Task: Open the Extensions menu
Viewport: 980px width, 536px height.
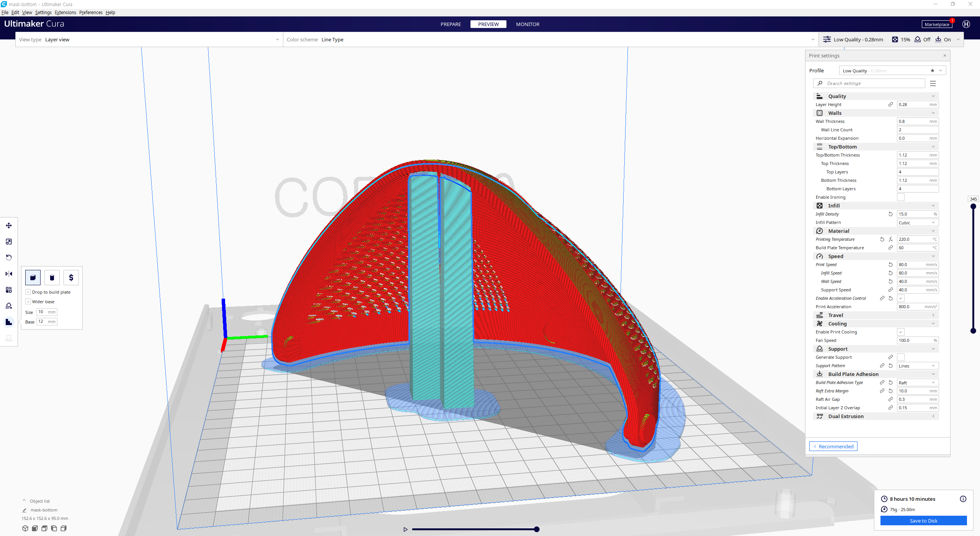Action: click(x=65, y=13)
